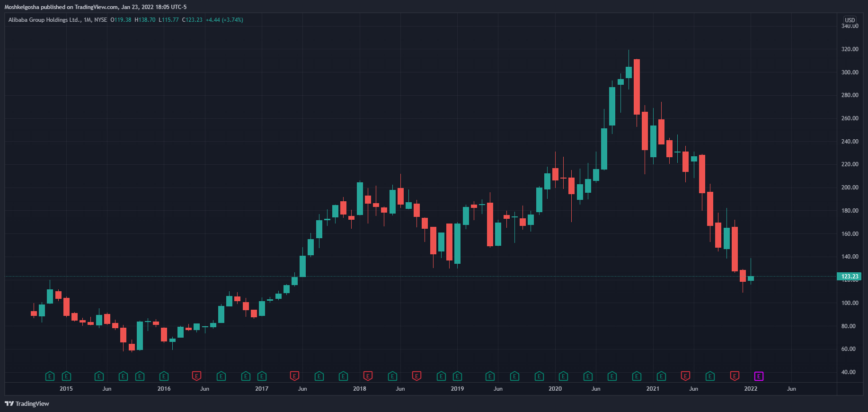Click the 60.00 price axis label
Viewport: 868px width, 412px height.
[850, 349]
